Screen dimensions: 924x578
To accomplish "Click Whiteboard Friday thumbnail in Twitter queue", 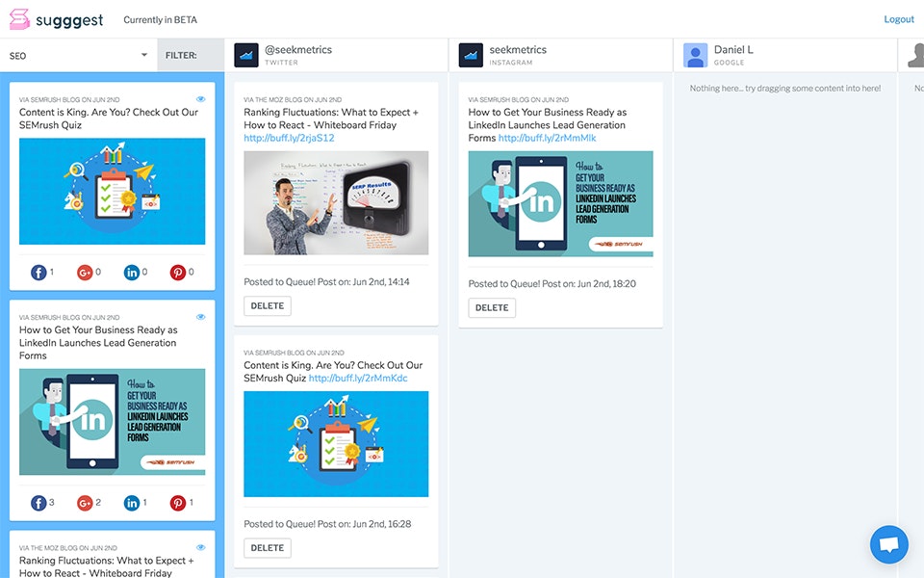I will click(x=336, y=203).
